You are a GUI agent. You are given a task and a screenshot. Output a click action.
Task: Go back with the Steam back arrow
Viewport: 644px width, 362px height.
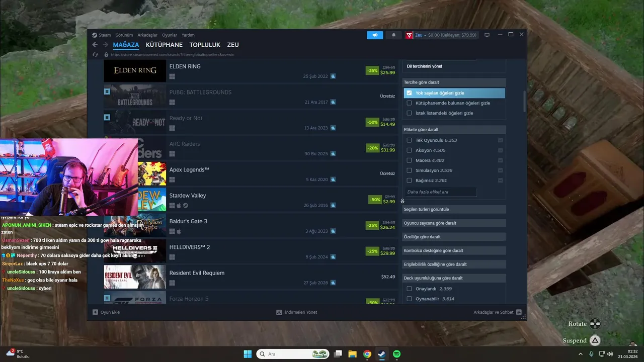coord(95,45)
